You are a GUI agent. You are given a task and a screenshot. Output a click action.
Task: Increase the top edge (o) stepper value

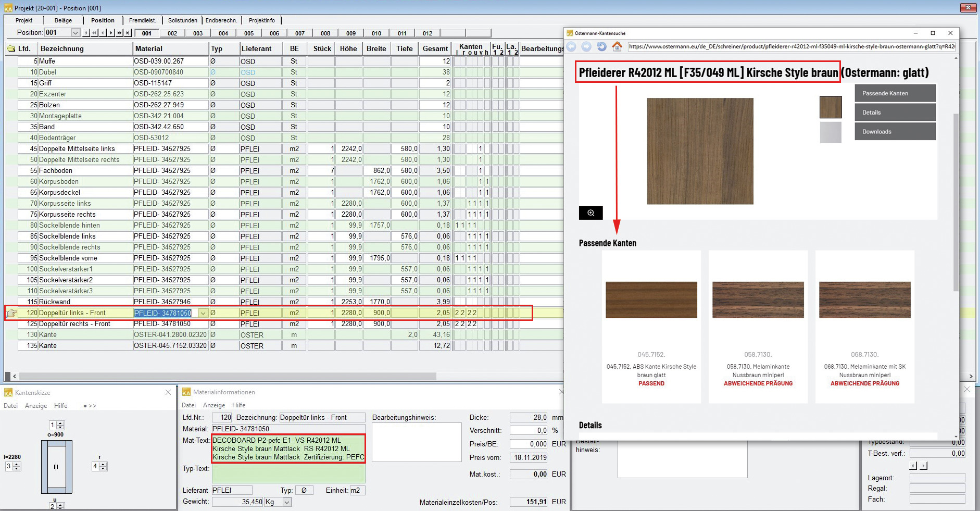click(x=60, y=423)
